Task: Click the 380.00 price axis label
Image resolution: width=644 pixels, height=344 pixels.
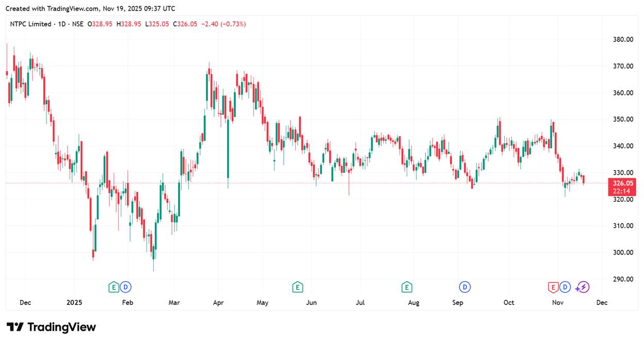Action: tap(623, 40)
